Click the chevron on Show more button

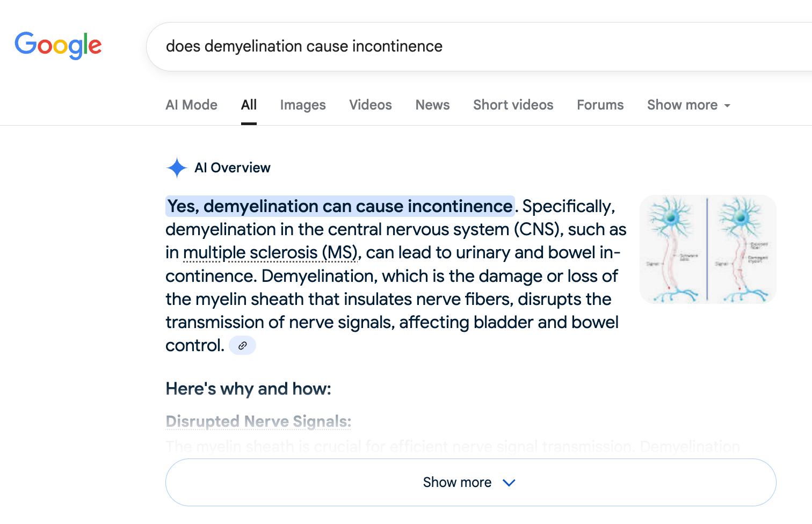pyautogui.click(x=509, y=483)
